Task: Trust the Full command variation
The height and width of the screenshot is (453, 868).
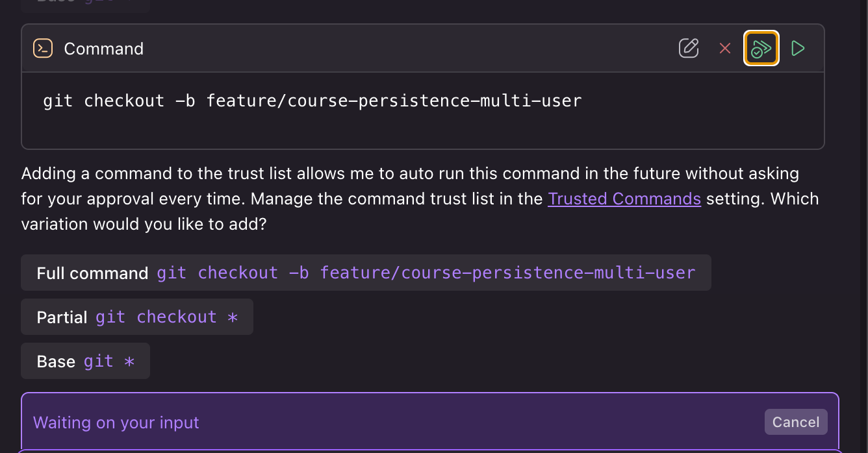Action: point(366,273)
